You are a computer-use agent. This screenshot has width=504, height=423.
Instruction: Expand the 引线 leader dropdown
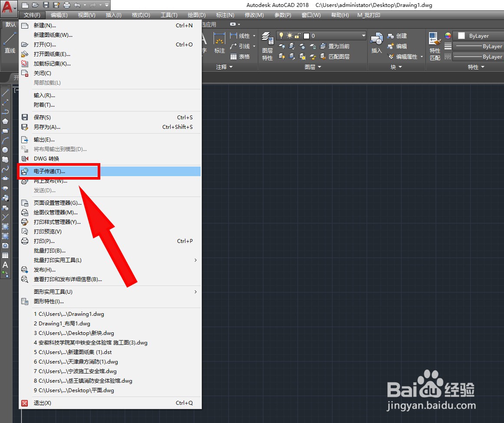click(x=254, y=46)
